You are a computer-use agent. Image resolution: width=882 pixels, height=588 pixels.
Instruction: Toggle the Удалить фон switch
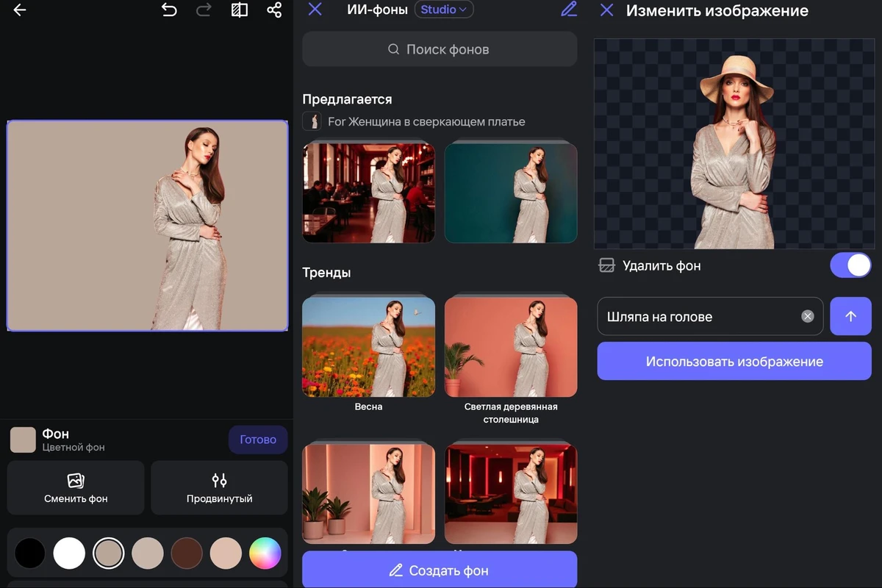click(850, 265)
